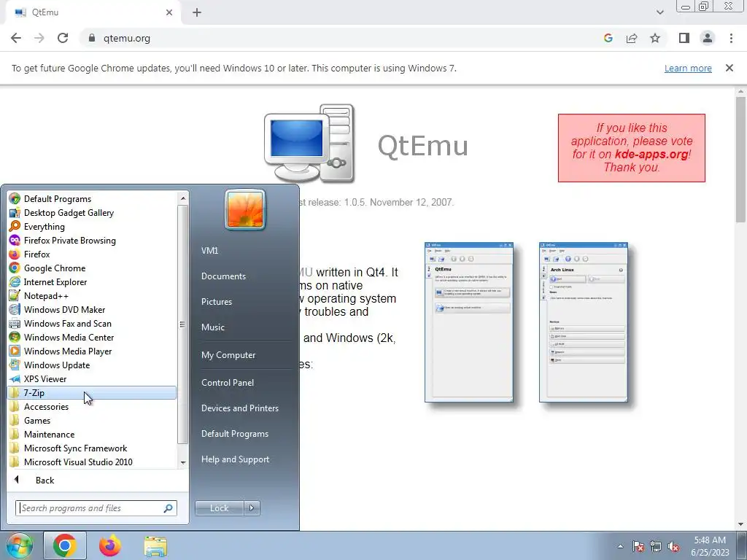Expand the 7-Zip folder
This screenshot has width=747, height=560.
tap(92, 393)
